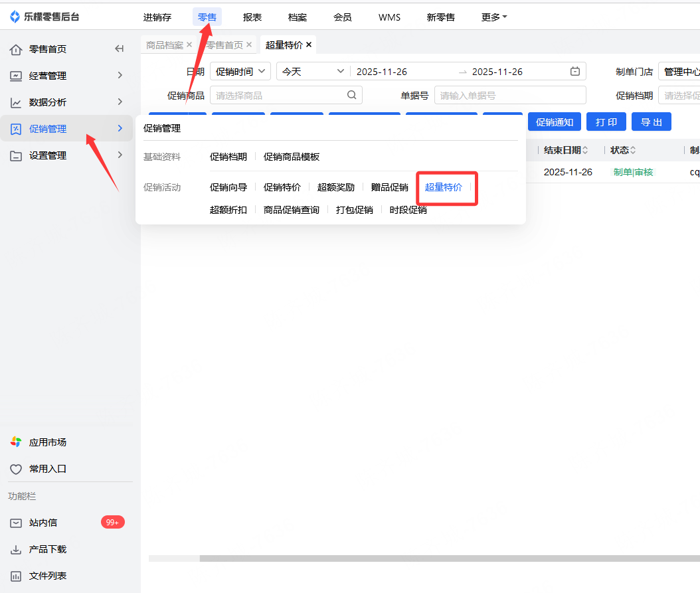Close the 超量特价 tab
Image resolution: width=700 pixels, height=593 pixels.
click(x=308, y=44)
